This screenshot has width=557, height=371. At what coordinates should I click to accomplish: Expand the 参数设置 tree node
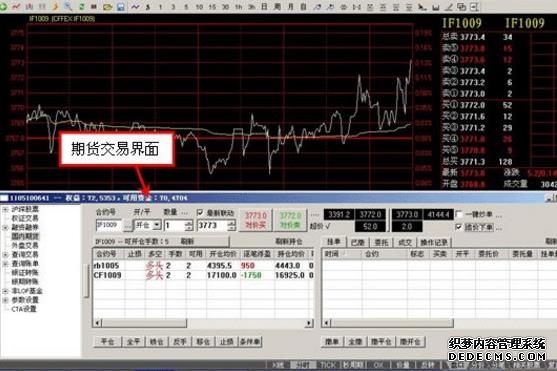tap(5, 300)
